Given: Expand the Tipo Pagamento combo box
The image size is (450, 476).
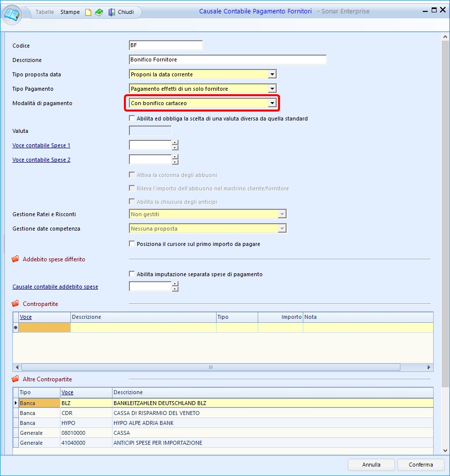Looking at the screenshot, I should pos(272,89).
